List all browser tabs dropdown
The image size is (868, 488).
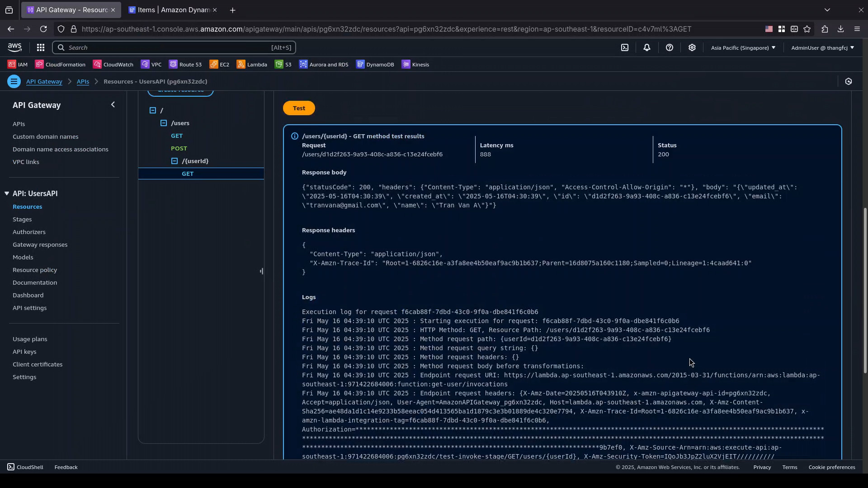tap(827, 9)
